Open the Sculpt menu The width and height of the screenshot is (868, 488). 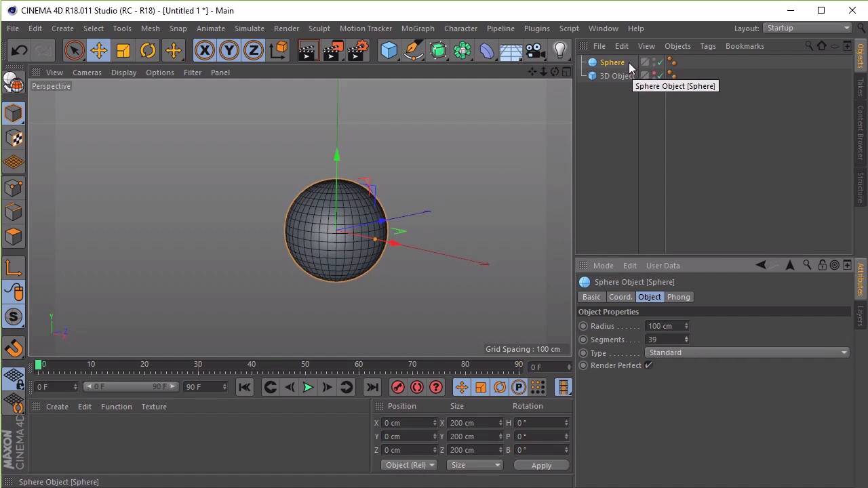pos(319,28)
